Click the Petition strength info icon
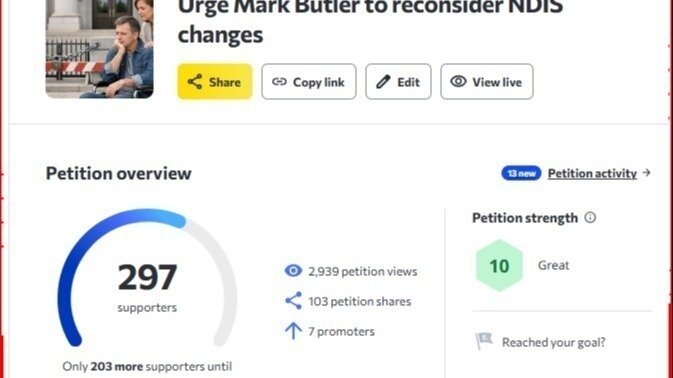This screenshot has width=673, height=378. (x=590, y=218)
